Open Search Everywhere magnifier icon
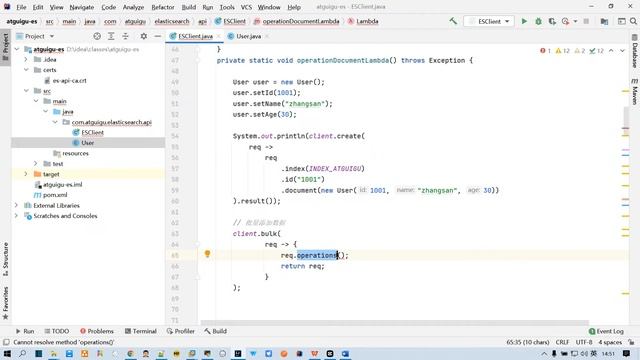Viewport: 640px width, 360px height. click(633, 21)
